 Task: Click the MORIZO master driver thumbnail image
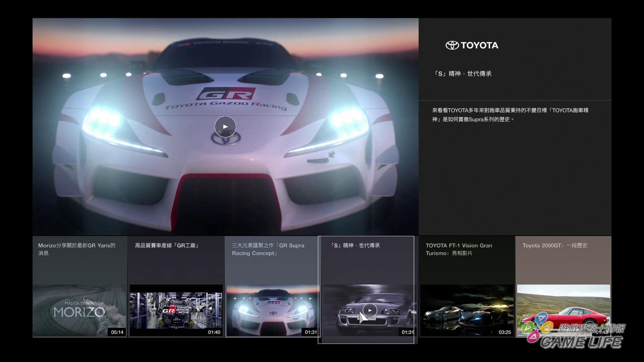[79, 310]
